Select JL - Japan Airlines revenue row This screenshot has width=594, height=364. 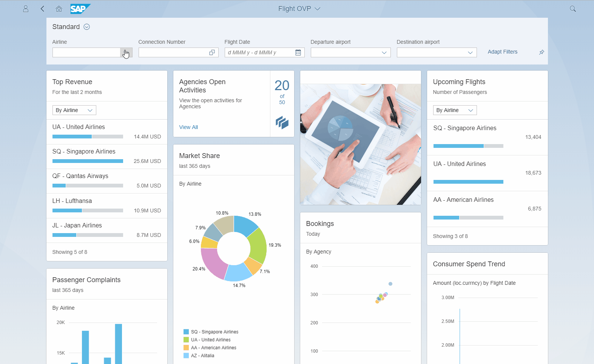click(x=107, y=230)
